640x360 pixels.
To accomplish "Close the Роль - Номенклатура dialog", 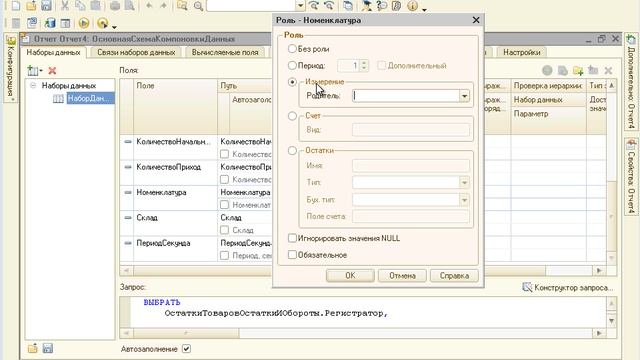I will point(476,20).
